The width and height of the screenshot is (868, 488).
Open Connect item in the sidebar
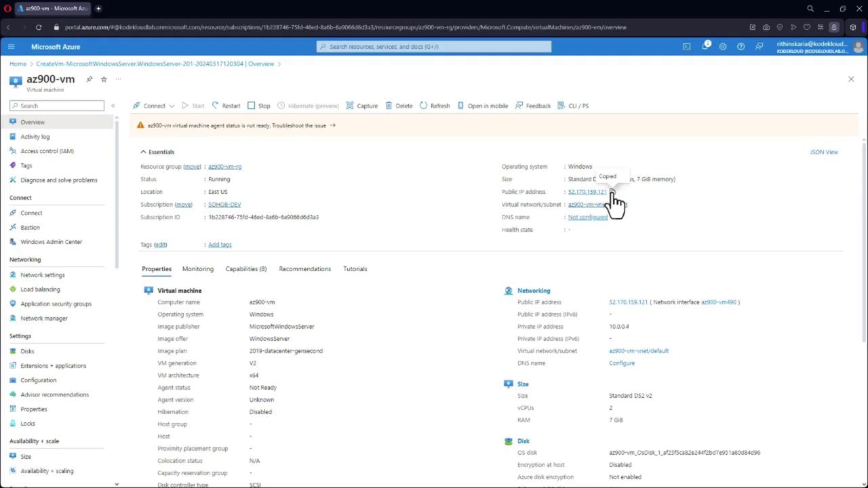click(31, 213)
